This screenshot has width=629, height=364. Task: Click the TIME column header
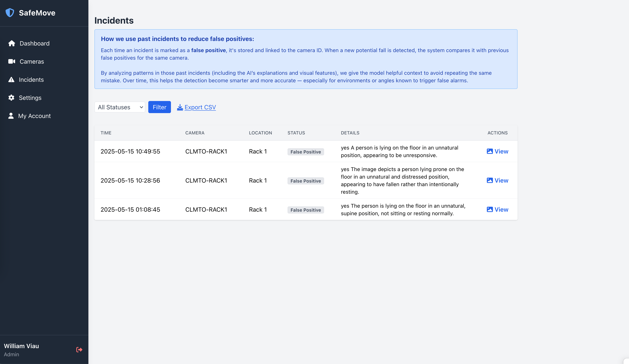coord(106,133)
